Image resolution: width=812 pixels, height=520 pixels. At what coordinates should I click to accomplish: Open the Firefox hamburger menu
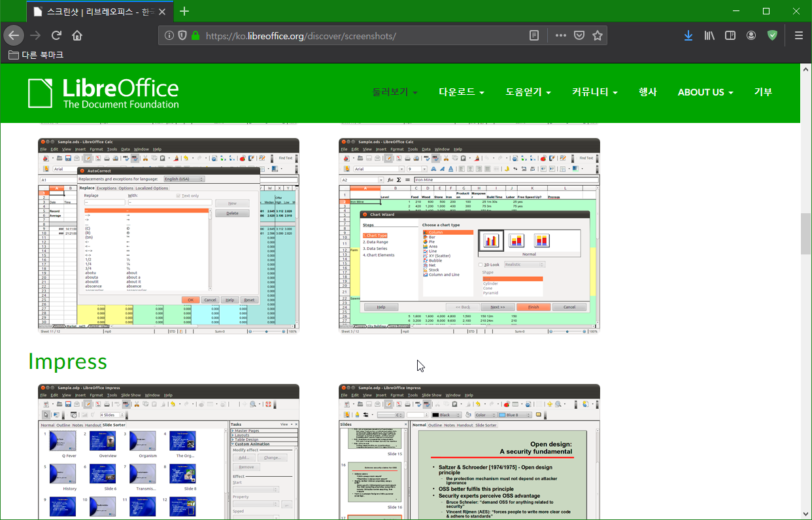coord(798,35)
